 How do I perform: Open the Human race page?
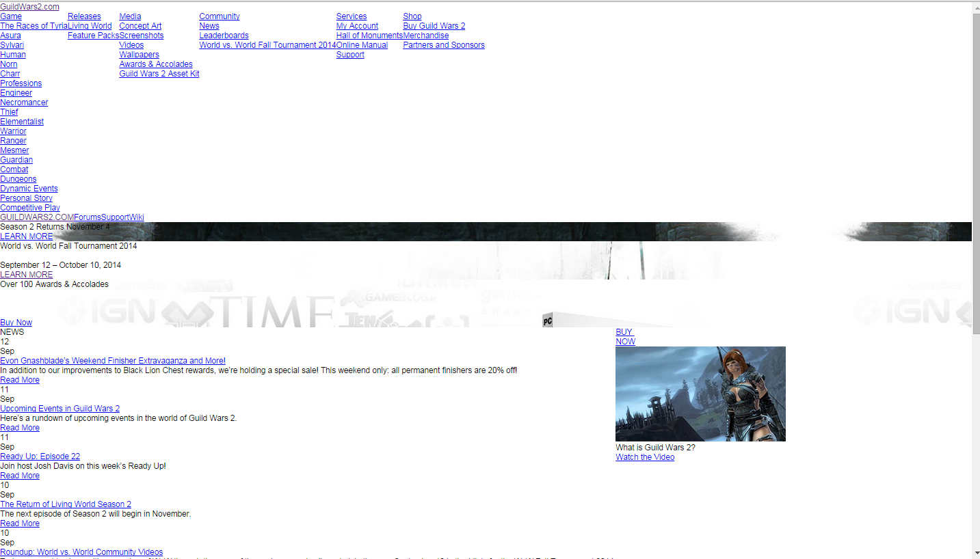[13, 55]
